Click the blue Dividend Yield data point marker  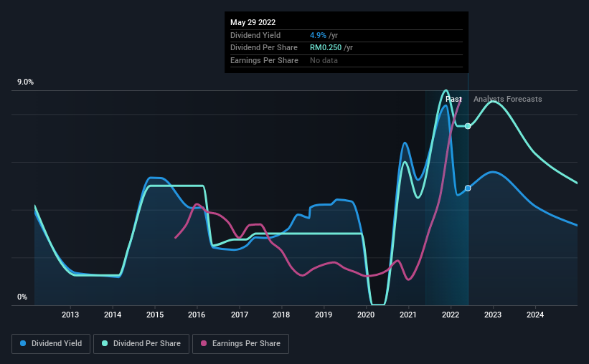[x=468, y=188]
